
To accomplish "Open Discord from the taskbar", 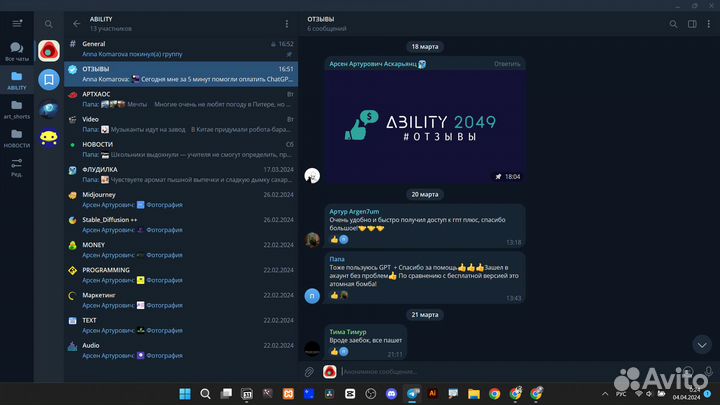I will (x=391, y=394).
